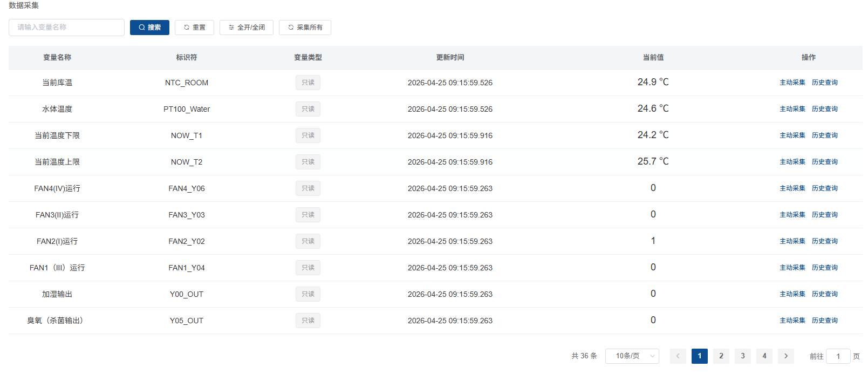Open 历史查询 for 加湿输出 row
Viewport: 868px width, 374px height.
[825, 294]
